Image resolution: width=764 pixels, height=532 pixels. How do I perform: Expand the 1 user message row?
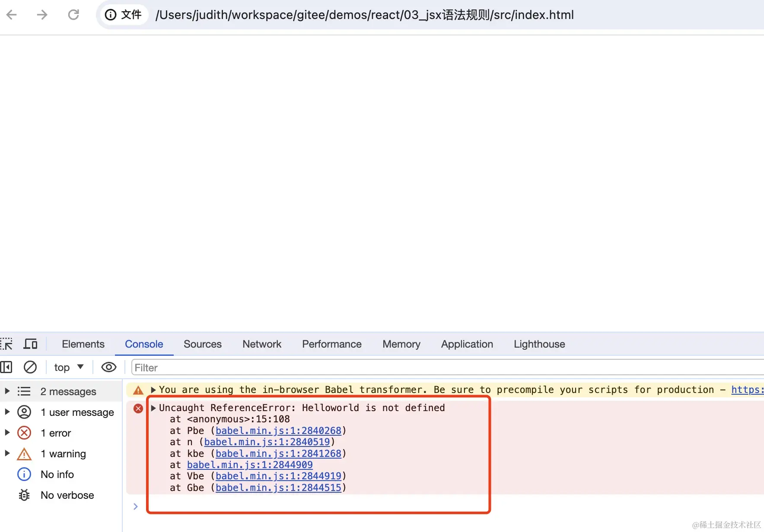click(7, 412)
